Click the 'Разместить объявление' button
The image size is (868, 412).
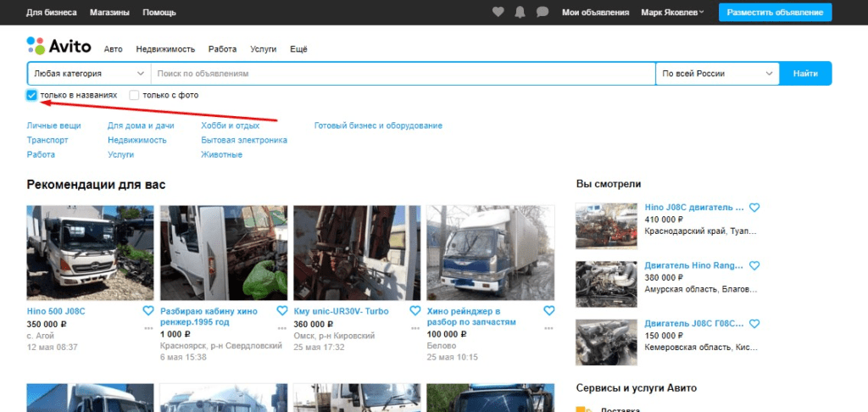[775, 12]
